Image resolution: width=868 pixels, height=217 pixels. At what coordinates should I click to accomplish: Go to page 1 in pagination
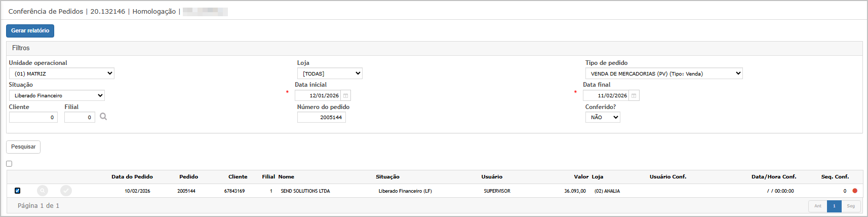click(x=834, y=206)
